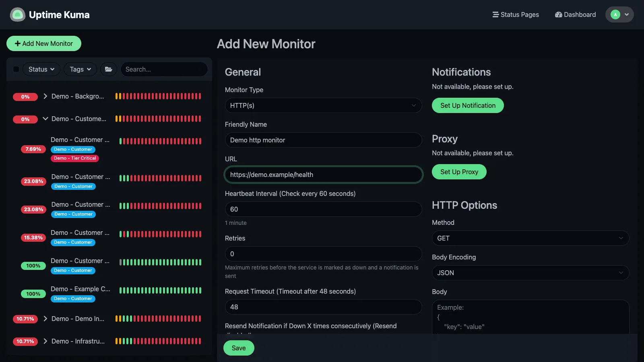Screen dimensions: 644x362
Task: Edit the Request Timeout field
Action: click(323, 307)
